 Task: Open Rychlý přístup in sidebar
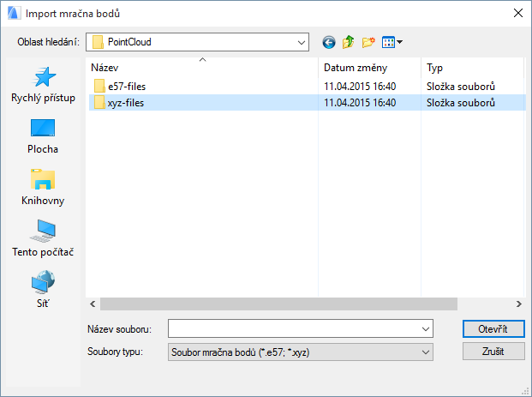pos(43,85)
